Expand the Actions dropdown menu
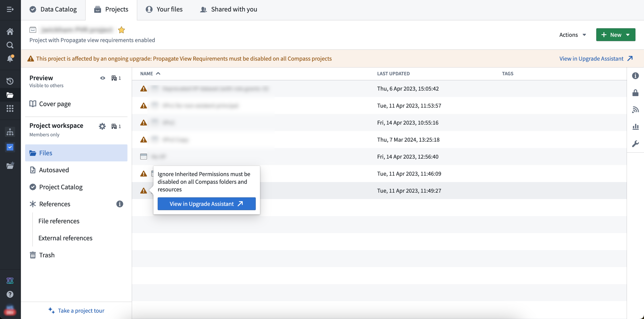 point(572,35)
